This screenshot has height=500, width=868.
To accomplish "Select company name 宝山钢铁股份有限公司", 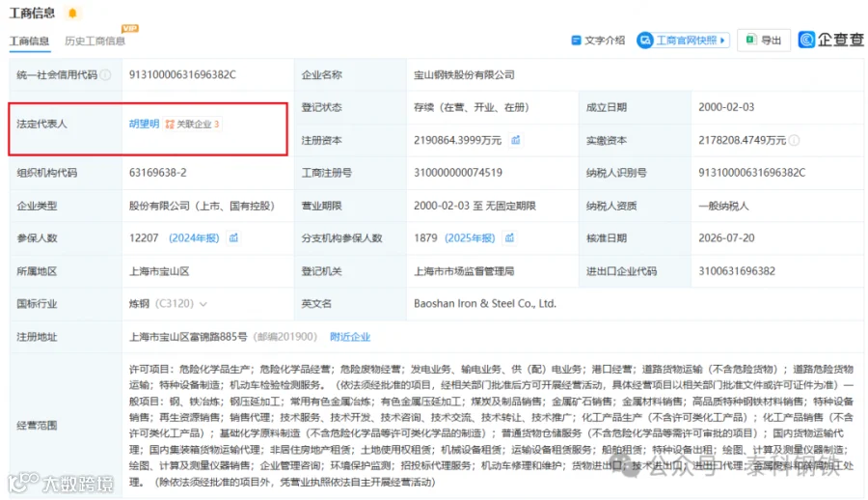I will 464,75.
